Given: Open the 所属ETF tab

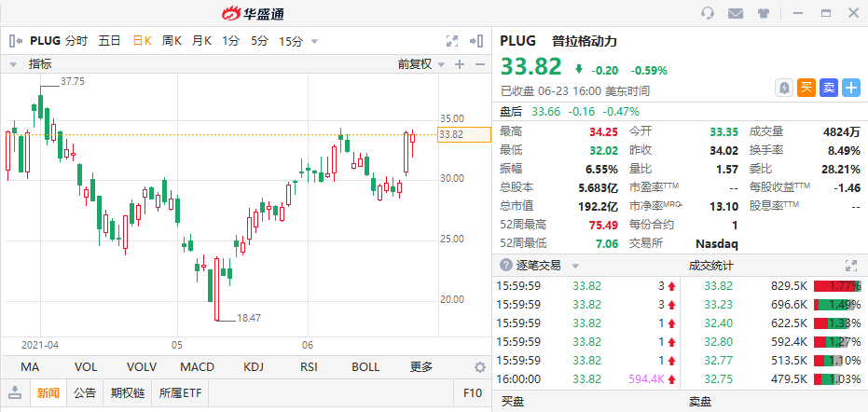Looking at the screenshot, I should coord(180,393).
